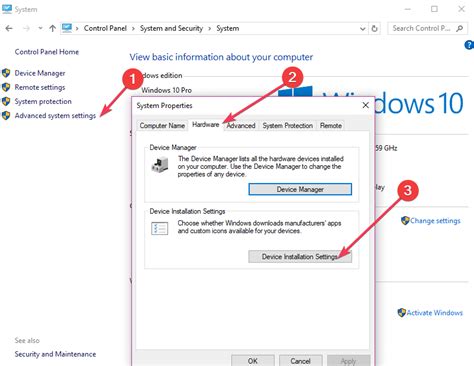Open Advanced system settings link
The height and width of the screenshot is (366, 474).
(x=55, y=116)
